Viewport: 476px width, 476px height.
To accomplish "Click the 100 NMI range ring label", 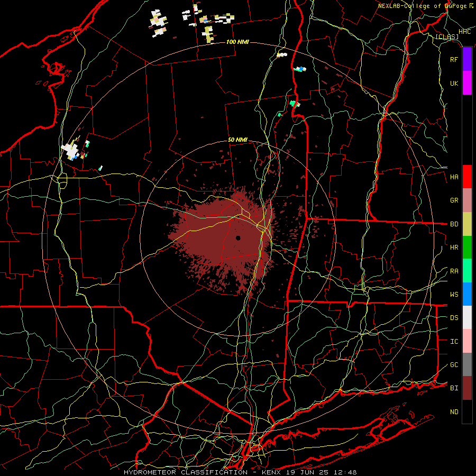I will [237, 42].
